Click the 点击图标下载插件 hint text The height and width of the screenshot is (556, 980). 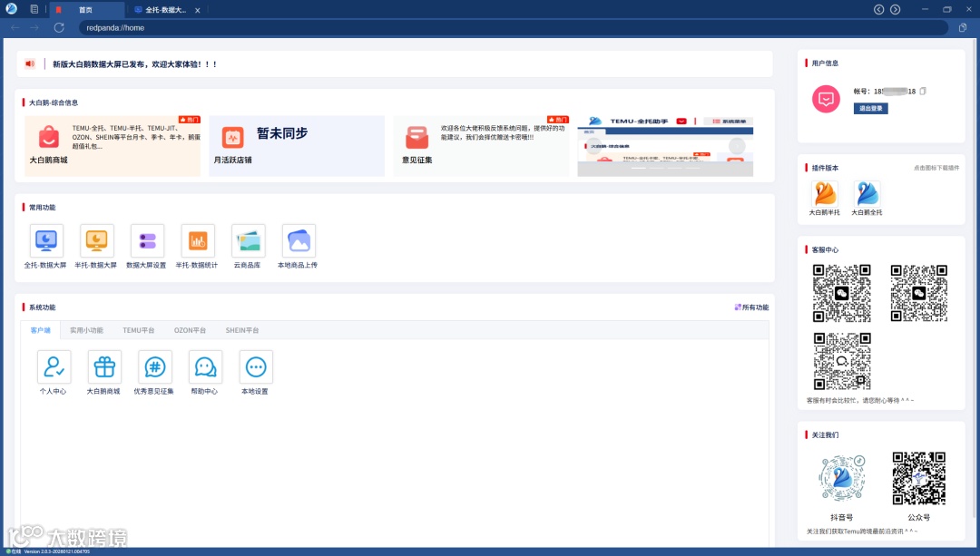coord(936,168)
